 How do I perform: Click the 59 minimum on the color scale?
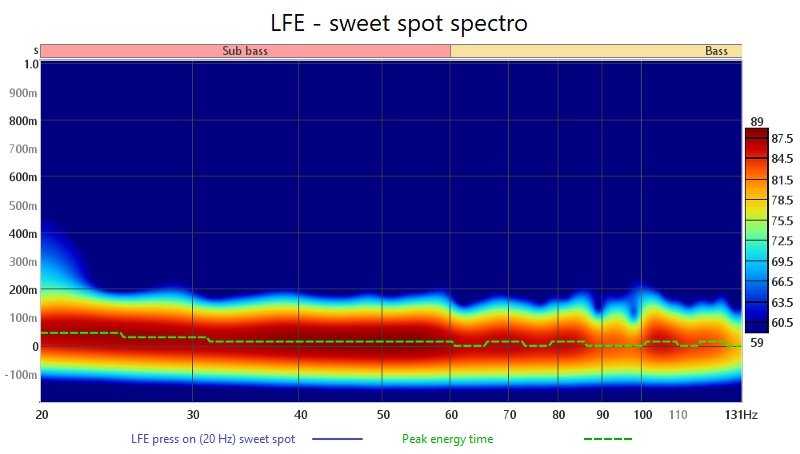click(x=756, y=343)
